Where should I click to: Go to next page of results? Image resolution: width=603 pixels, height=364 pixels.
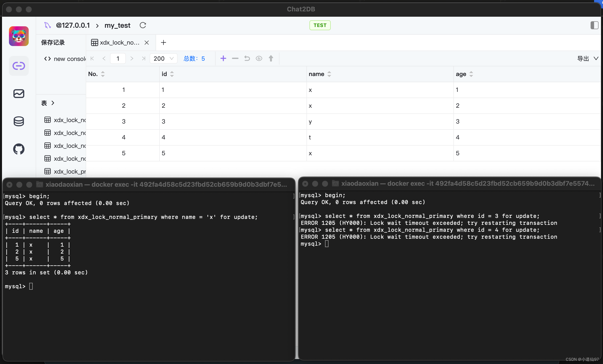click(132, 59)
